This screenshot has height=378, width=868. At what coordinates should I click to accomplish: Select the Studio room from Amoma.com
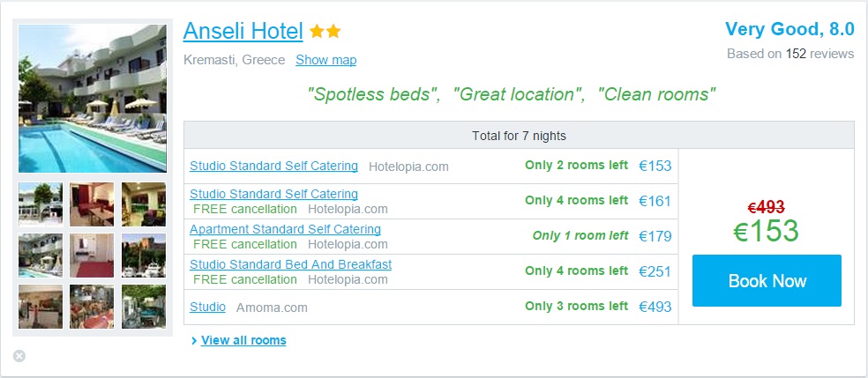point(207,308)
